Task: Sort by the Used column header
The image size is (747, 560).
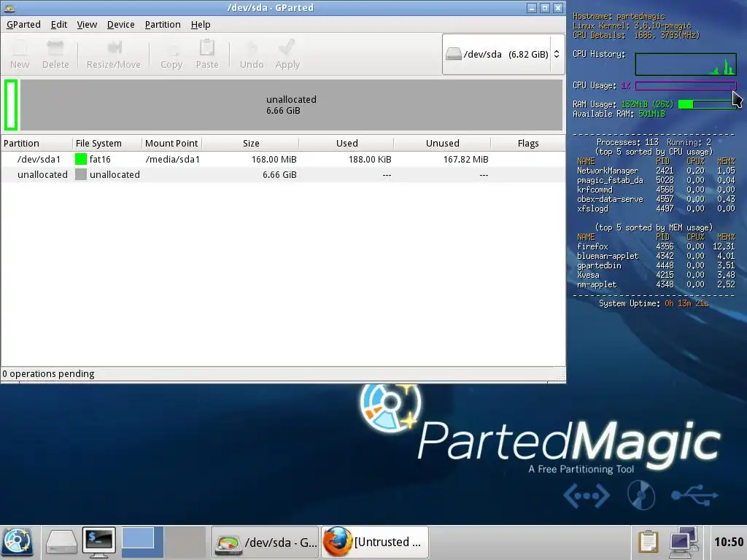Action: click(347, 144)
